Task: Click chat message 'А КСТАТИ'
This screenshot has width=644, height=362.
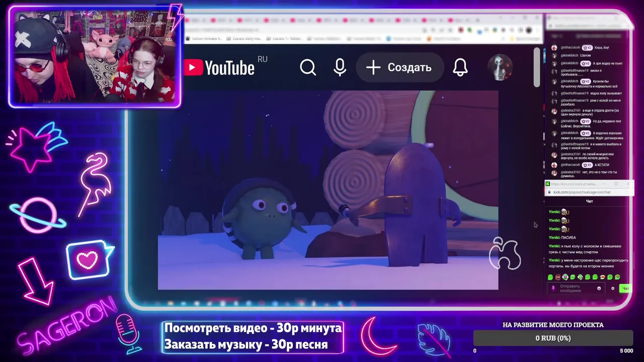Action: [x=602, y=165]
